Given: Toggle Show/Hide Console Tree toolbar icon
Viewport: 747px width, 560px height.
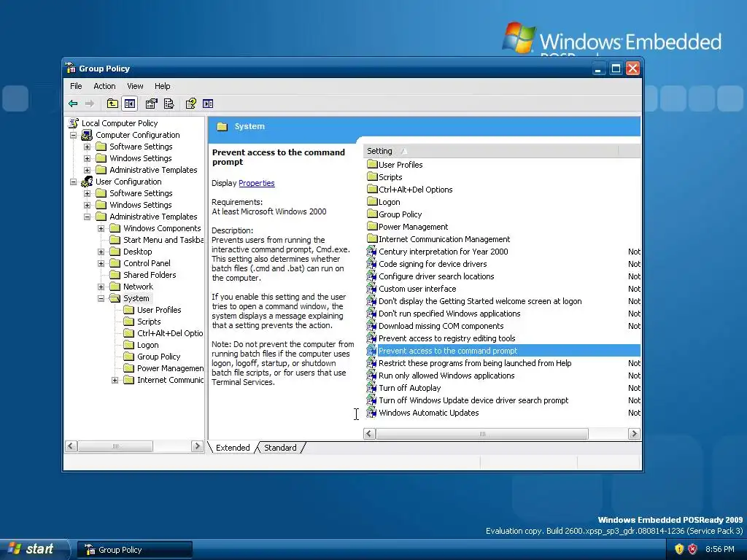Looking at the screenshot, I should pos(130,104).
